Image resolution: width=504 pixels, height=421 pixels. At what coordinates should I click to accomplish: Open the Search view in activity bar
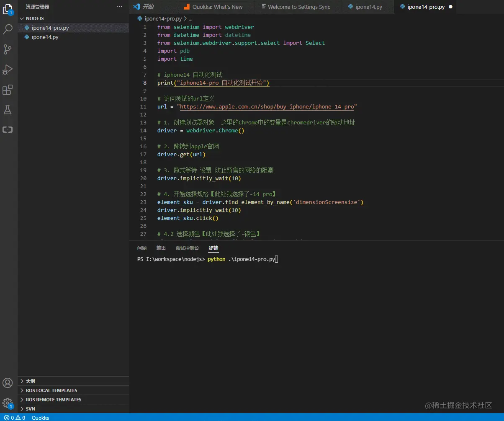8,29
